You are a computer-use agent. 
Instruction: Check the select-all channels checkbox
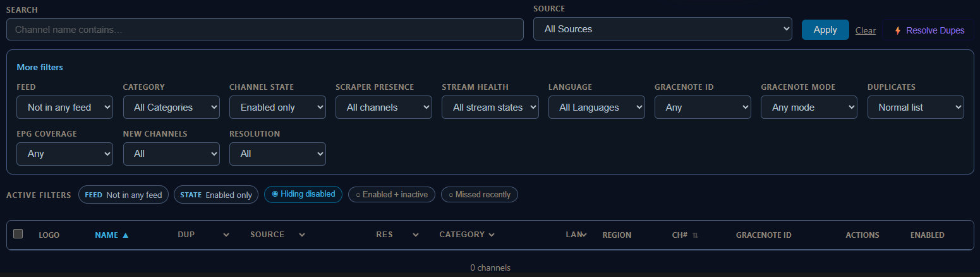[x=18, y=234]
